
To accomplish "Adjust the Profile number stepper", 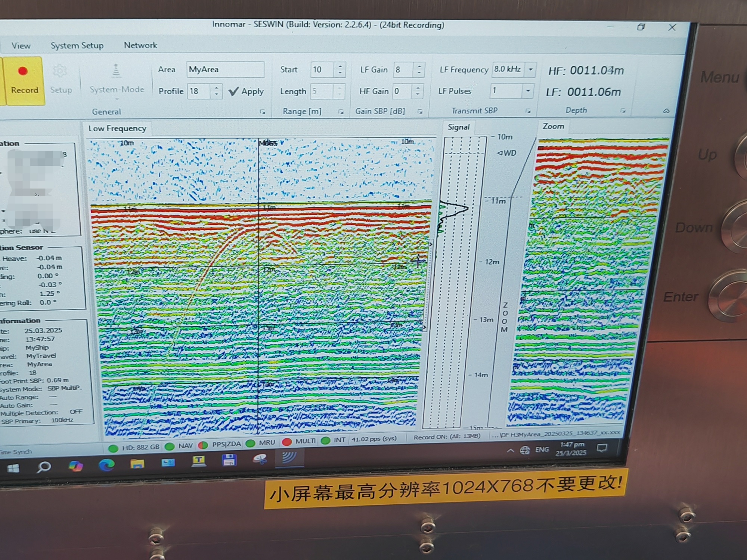I will [216, 91].
